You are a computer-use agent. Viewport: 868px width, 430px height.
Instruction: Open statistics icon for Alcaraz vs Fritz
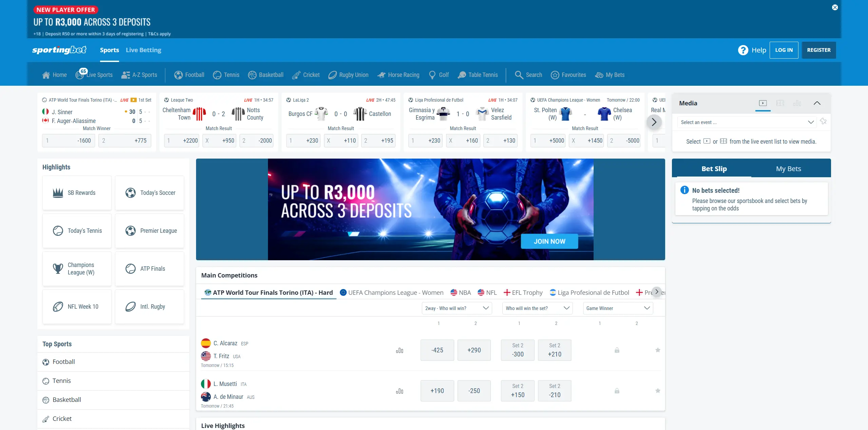pyautogui.click(x=400, y=350)
